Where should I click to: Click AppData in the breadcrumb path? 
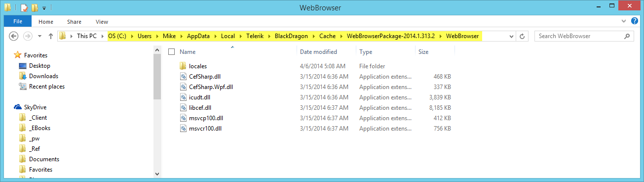(x=198, y=36)
